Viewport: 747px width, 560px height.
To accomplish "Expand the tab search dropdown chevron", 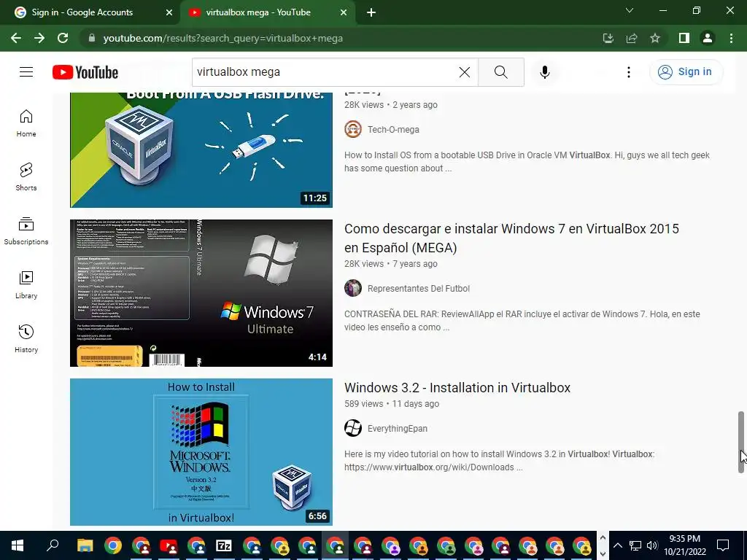I will 630,10.
